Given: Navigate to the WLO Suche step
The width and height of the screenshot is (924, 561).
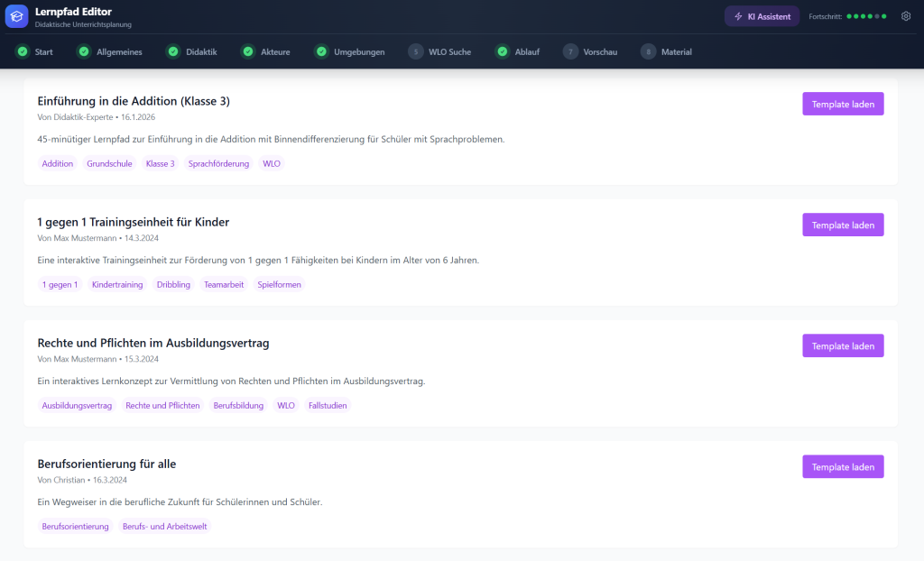Looking at the screenshot, I should [x=439, y=51].
